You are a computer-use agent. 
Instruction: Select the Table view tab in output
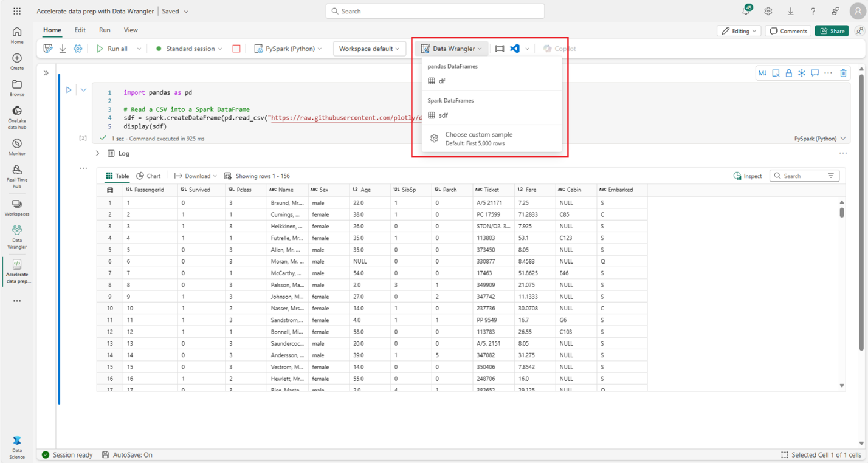coord(117,176)
